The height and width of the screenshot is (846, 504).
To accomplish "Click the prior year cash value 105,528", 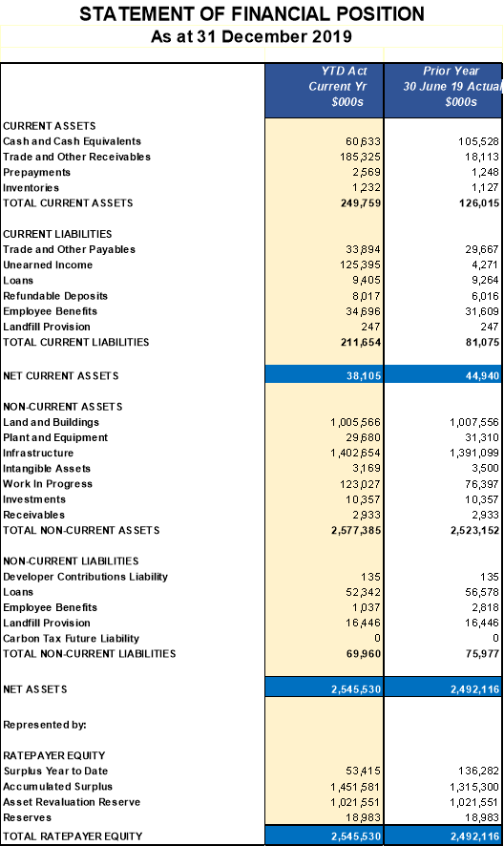I will [x=478, y=141].
